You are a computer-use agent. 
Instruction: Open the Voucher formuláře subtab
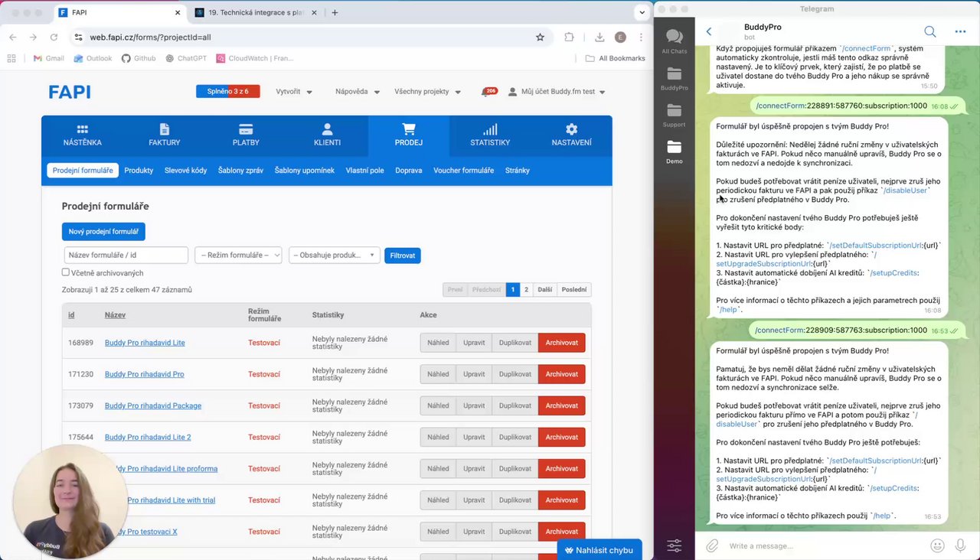click(463, 171)
